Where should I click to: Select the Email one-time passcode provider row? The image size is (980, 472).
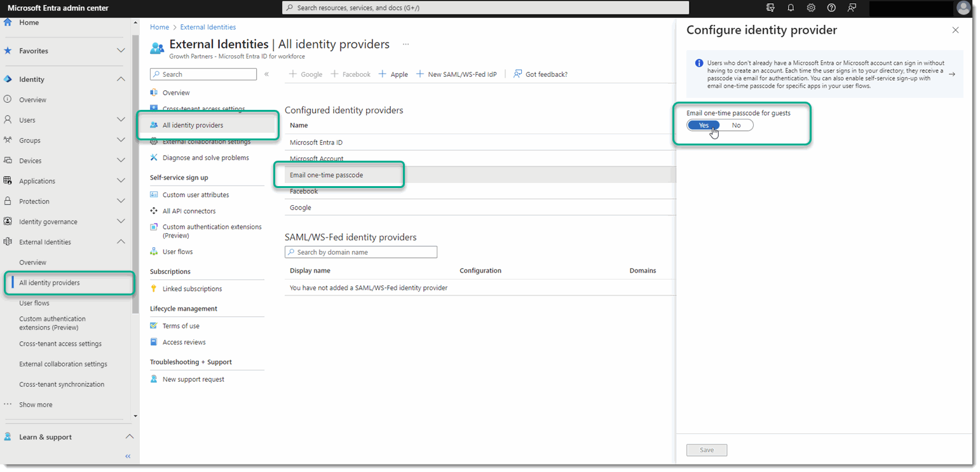[x=480, y=175]
